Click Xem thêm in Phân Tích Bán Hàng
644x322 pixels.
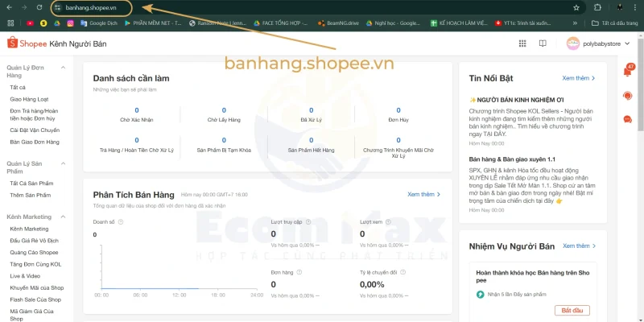pyautogui.click(x=424, y=194)
